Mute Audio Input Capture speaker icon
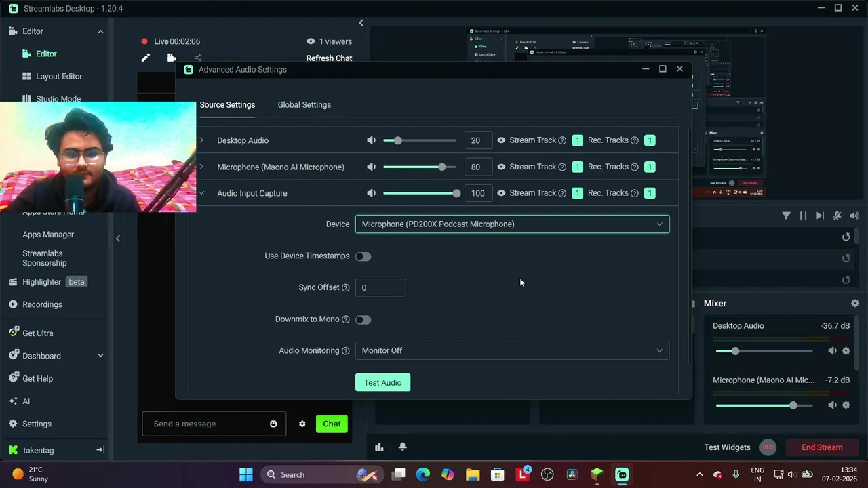868x488 pixels. [371, 193]
